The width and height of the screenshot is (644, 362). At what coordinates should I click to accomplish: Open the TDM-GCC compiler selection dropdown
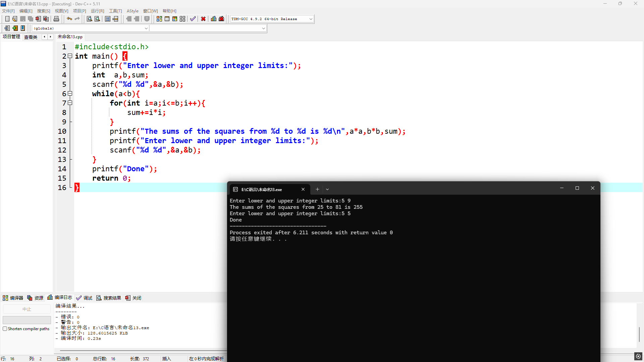pos(311,19)
